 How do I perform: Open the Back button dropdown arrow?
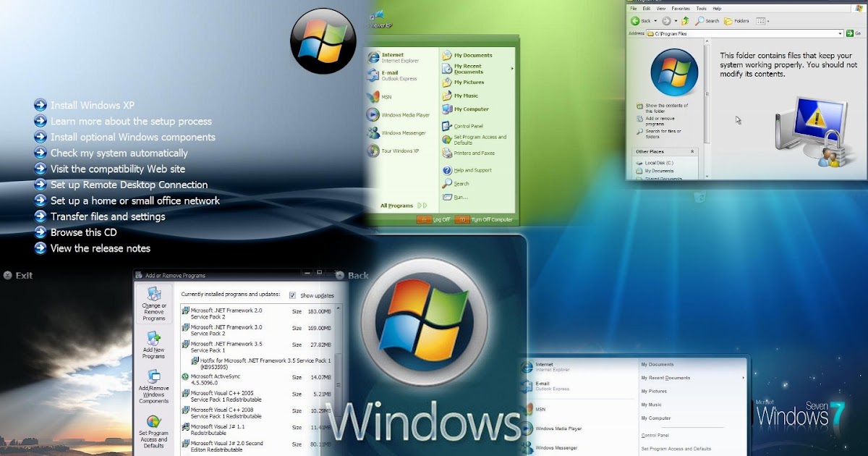(x=655, y=20)
